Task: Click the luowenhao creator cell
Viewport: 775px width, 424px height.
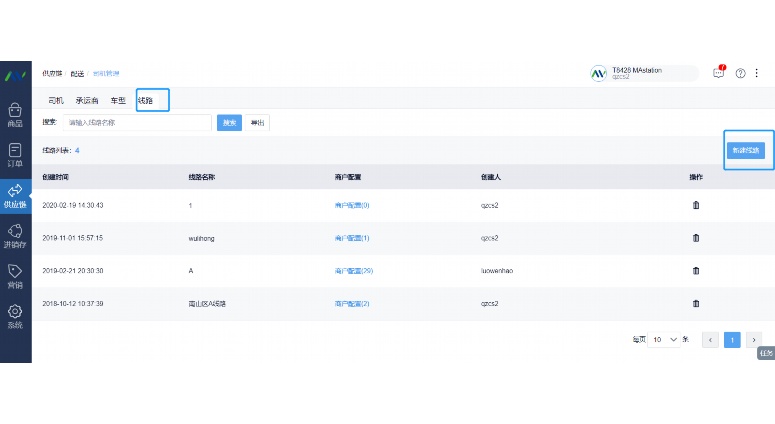Action: click(497, 270)
